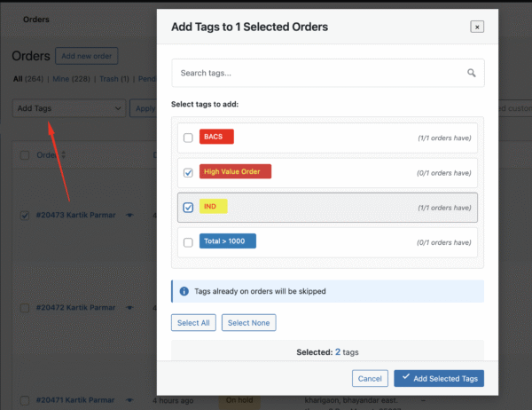Screen dimensions: 532x410
Task: Click the blue info icon in notice
Action: (x=184, y=291)
